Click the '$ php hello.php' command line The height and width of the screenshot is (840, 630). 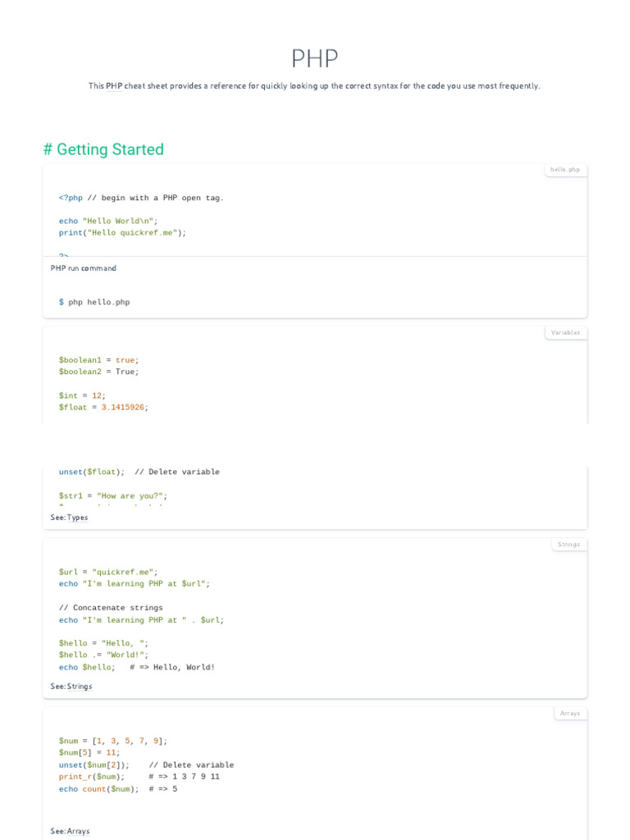pyautogui.click(x=94, y=302)
